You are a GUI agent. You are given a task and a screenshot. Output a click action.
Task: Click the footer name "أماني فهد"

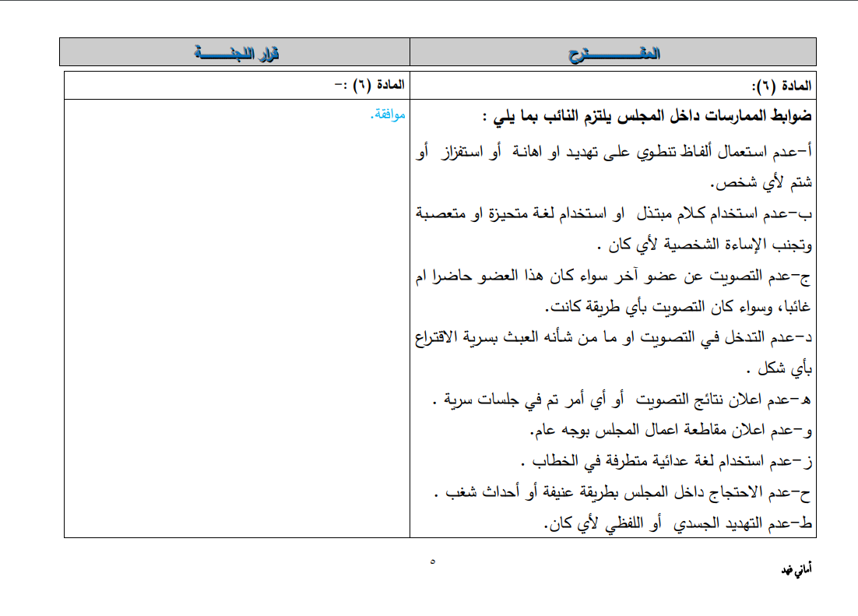pyautogui.click(x=796, y=571)
